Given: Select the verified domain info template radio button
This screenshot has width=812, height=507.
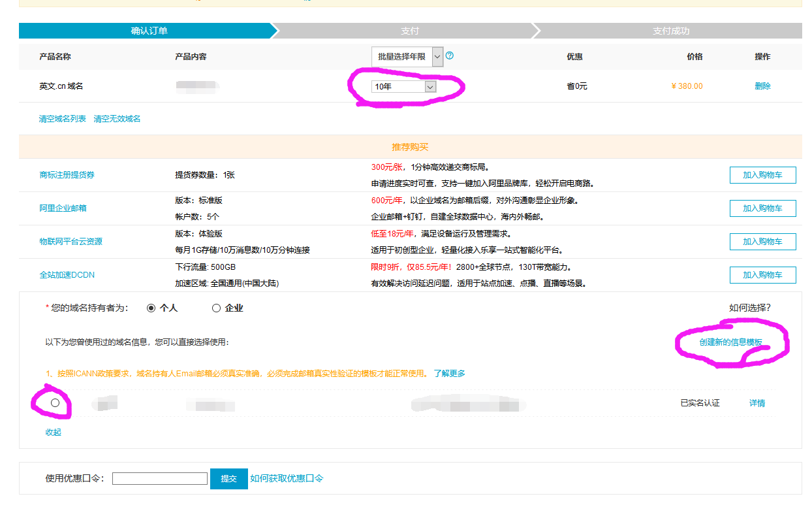Looking at the screenshot, I should coord(55,403).
